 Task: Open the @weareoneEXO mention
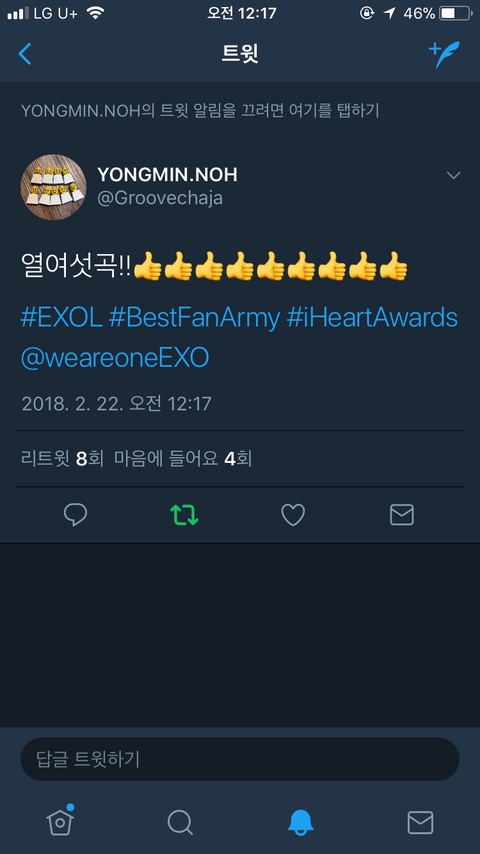115,358
